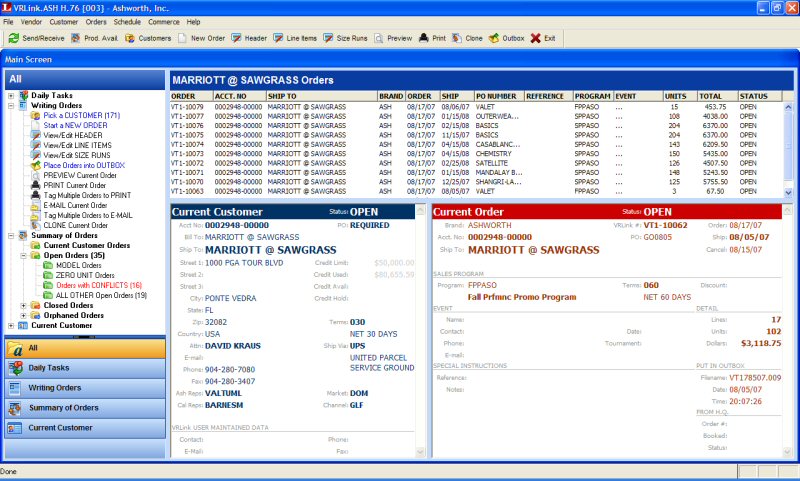Select Tag Multiple Orders to PRINT

87,195
